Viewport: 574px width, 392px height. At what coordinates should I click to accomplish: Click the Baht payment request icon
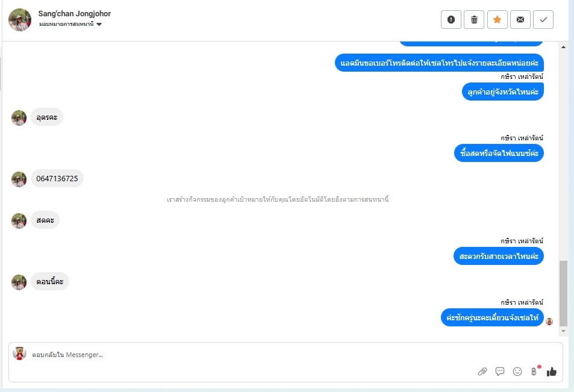click(x=534, y=372)
